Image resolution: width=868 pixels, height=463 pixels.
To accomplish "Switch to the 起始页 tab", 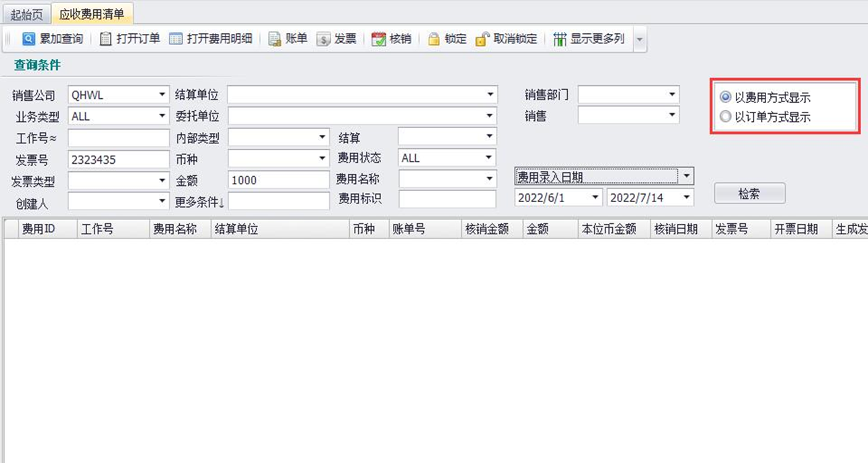I will [x=27, y=14].
